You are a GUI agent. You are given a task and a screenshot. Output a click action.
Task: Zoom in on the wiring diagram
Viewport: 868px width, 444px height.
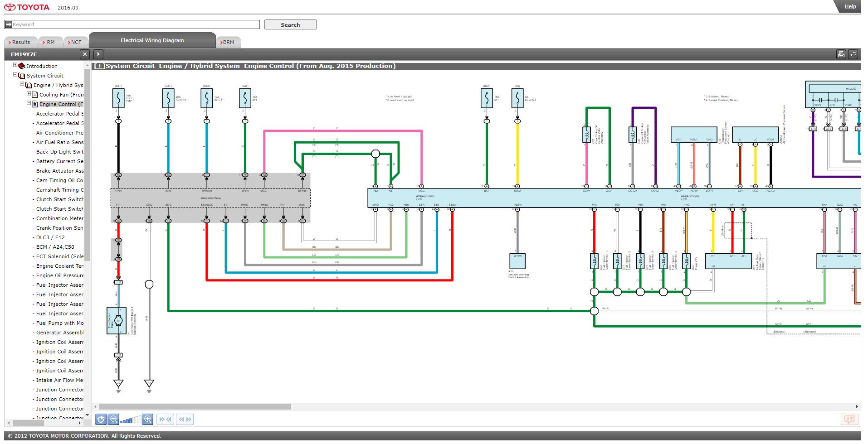coord(148,419)
